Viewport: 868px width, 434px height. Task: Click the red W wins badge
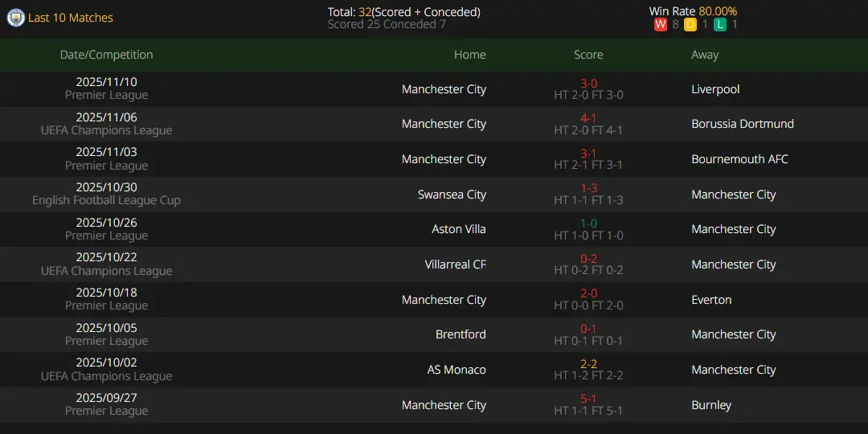[660, 24]
